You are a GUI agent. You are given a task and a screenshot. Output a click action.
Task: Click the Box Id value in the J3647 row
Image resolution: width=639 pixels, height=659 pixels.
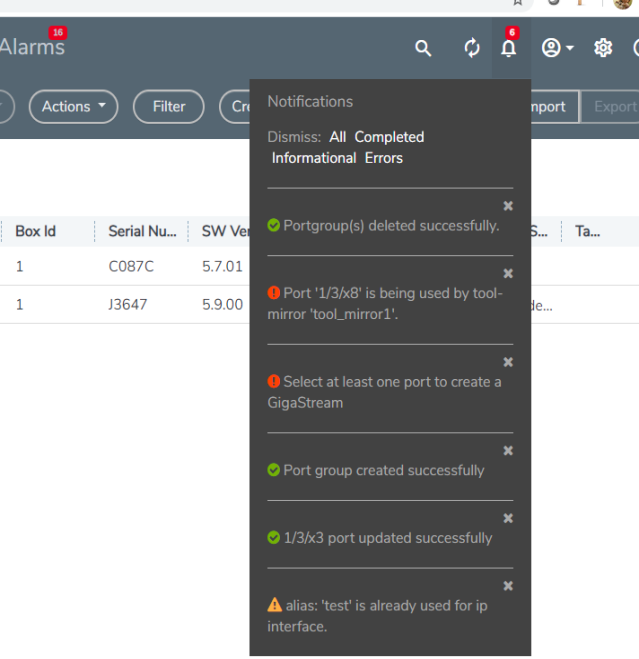[x=19, y=305]
